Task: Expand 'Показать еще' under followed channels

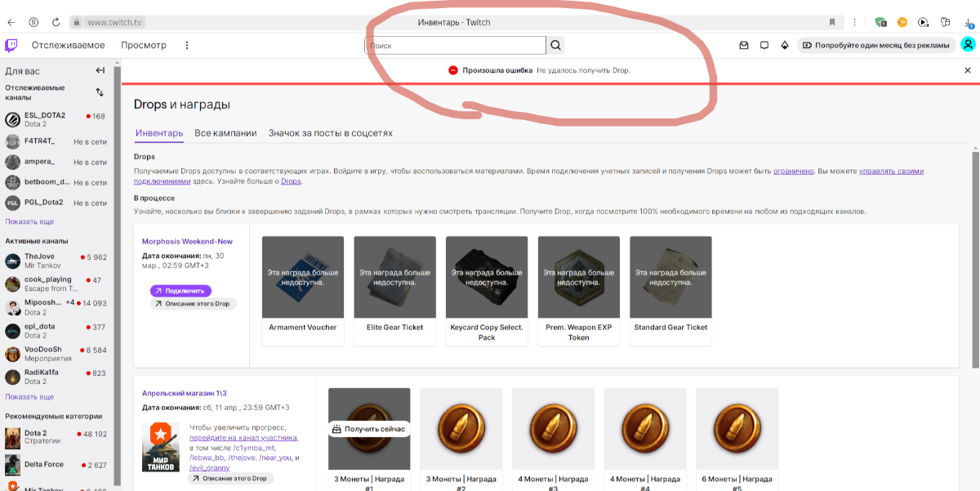Action: (29, 221)
